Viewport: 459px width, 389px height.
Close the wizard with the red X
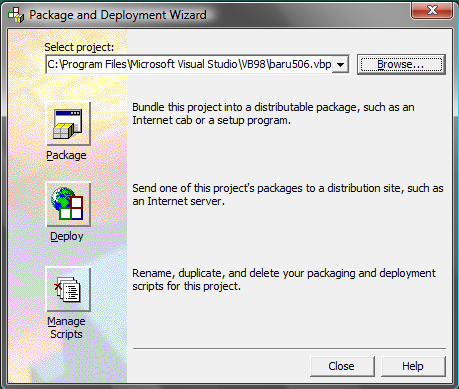pyautogui.click(x=432, y=10)
